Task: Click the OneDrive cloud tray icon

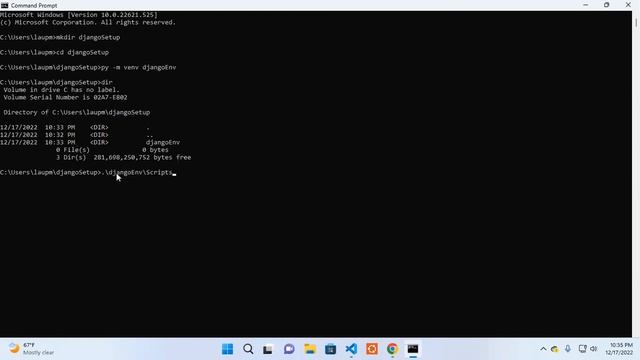Action: coord(554,349)
